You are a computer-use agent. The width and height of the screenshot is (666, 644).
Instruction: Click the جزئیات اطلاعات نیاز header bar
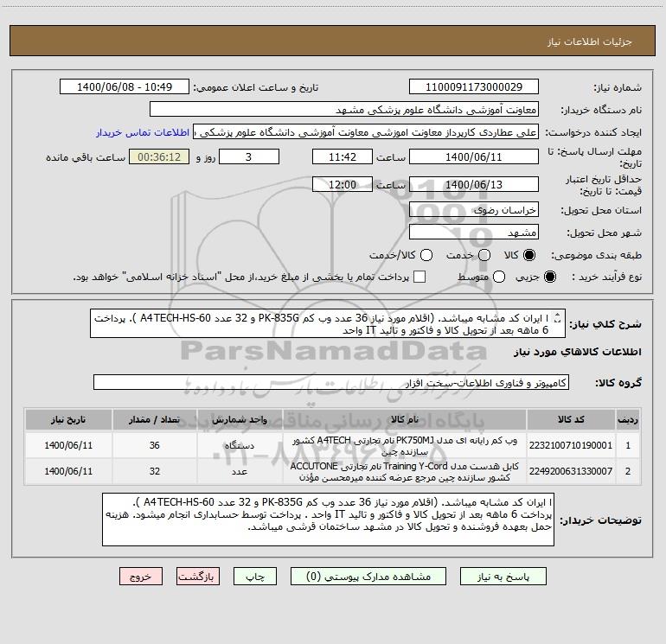333,41
